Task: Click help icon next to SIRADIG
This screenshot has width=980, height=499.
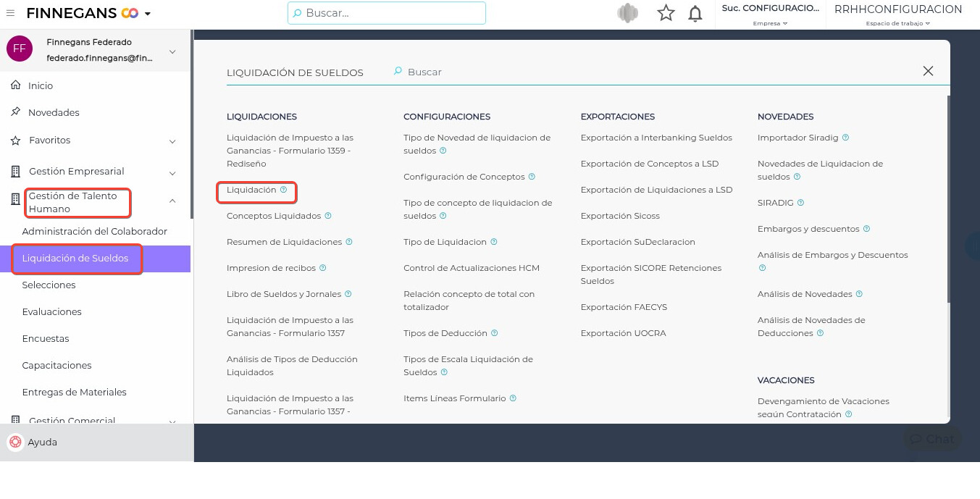Action: pos(800,203)
